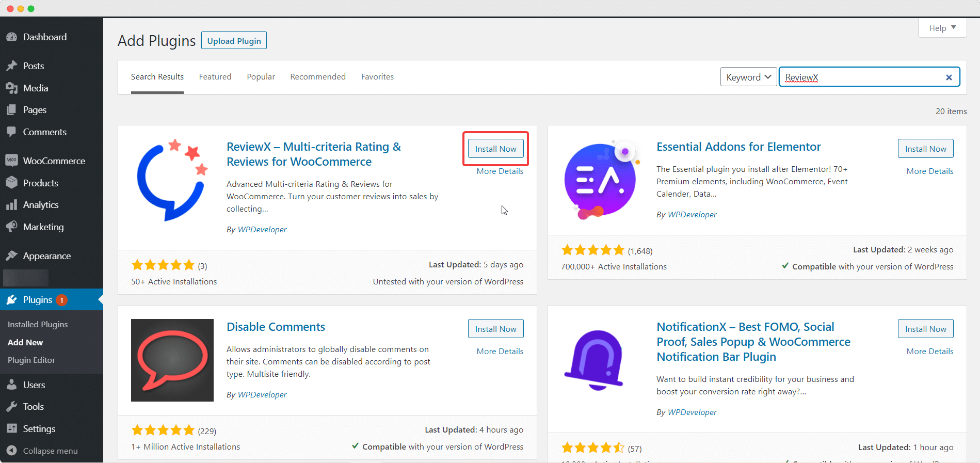Click the Essential Addons star rating
This screenshot has height=463, width=980.
pyautogui.click(x=592, y=250)
